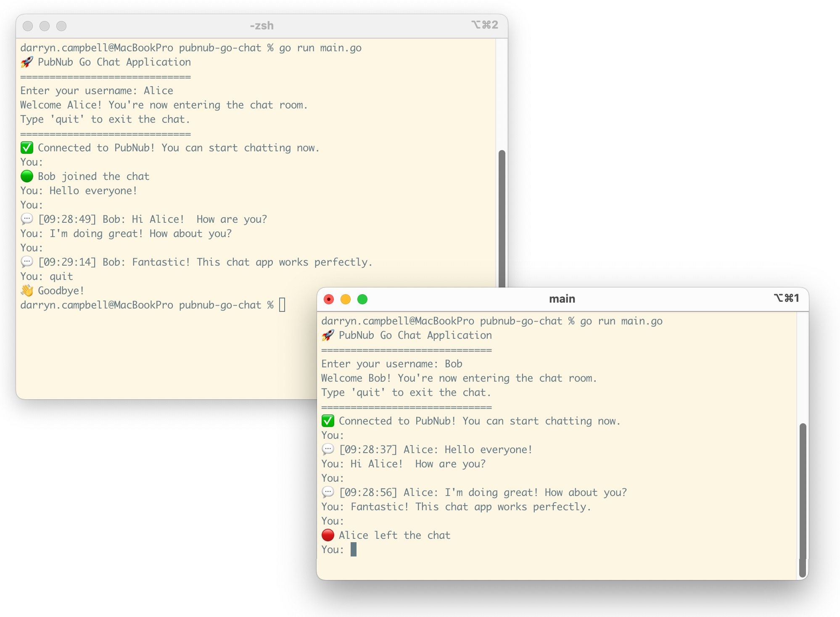Image resolution: width=840 pixels, height=617 pixels.
Task: Click the scrollbar thumb in the -zsh window
Action: (x=502, y=219)
